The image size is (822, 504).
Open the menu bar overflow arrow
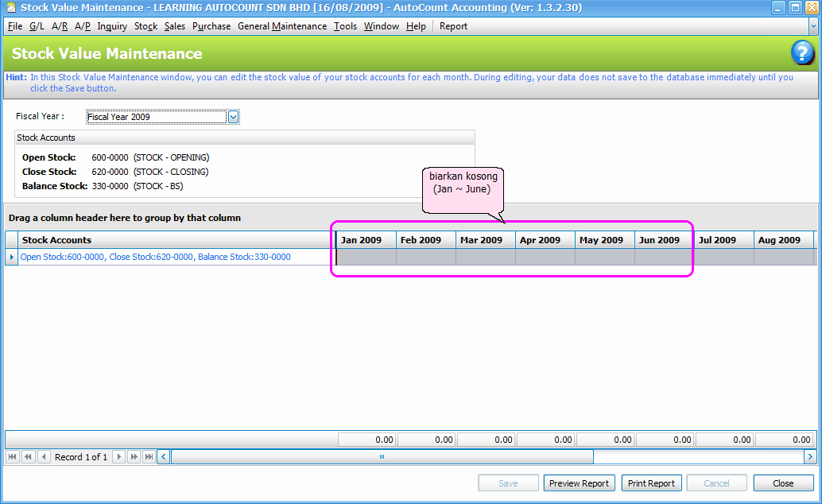[812, 26]
